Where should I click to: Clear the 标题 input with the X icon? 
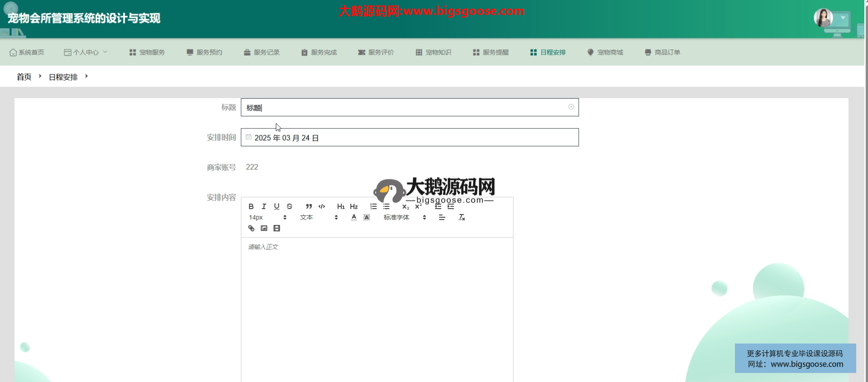pos(571,107)
